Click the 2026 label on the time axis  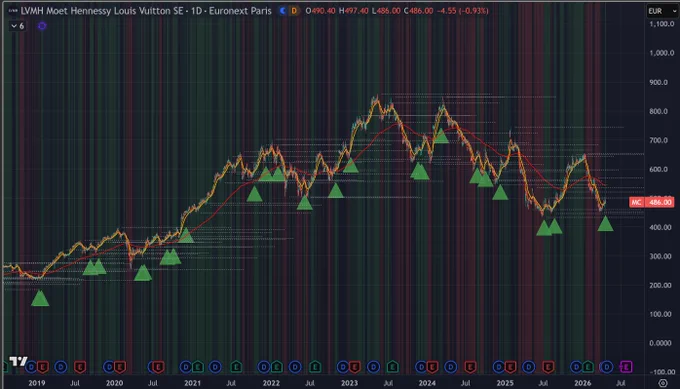click(582, 383)
